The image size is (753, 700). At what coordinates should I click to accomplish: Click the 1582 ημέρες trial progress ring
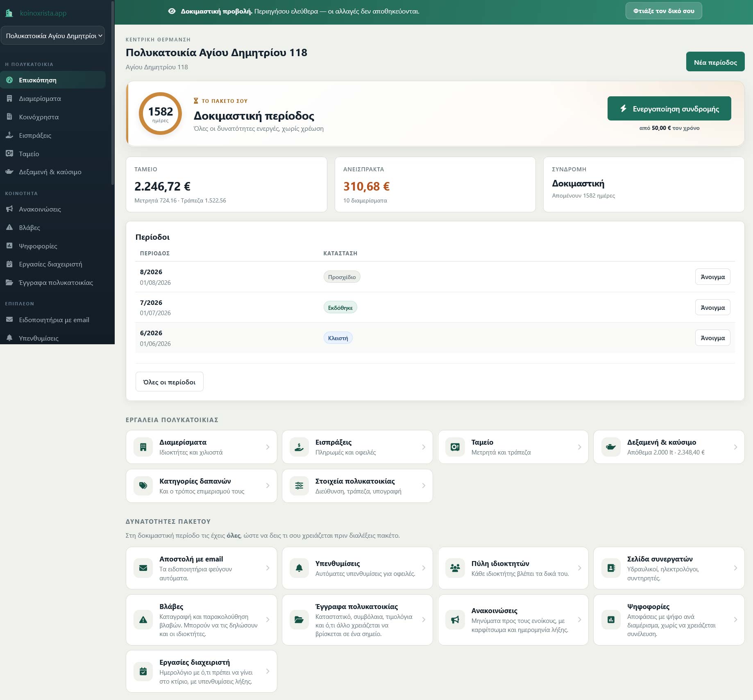[x=160, y=114]
